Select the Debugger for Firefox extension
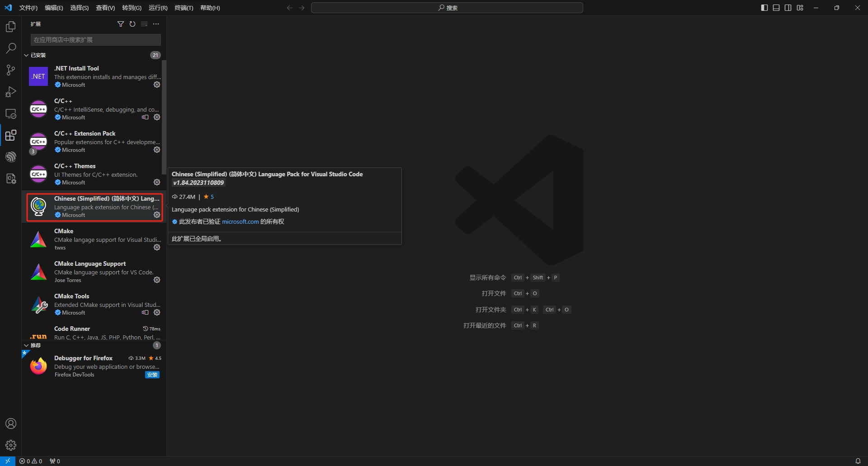 coord(94,366)
